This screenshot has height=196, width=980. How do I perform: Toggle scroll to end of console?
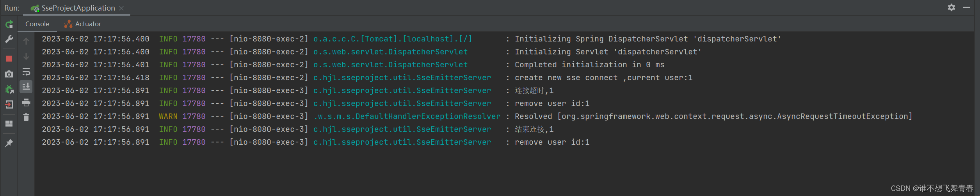point(26,87)
